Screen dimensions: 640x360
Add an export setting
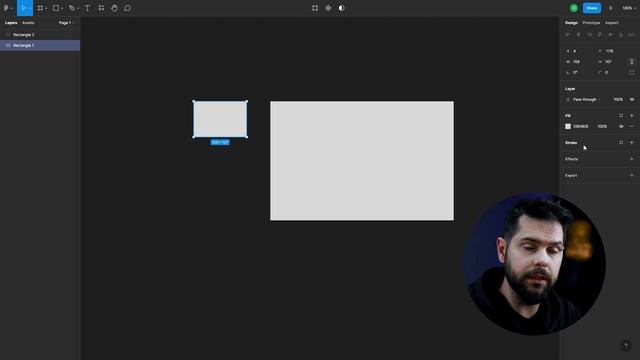[632, 176]
